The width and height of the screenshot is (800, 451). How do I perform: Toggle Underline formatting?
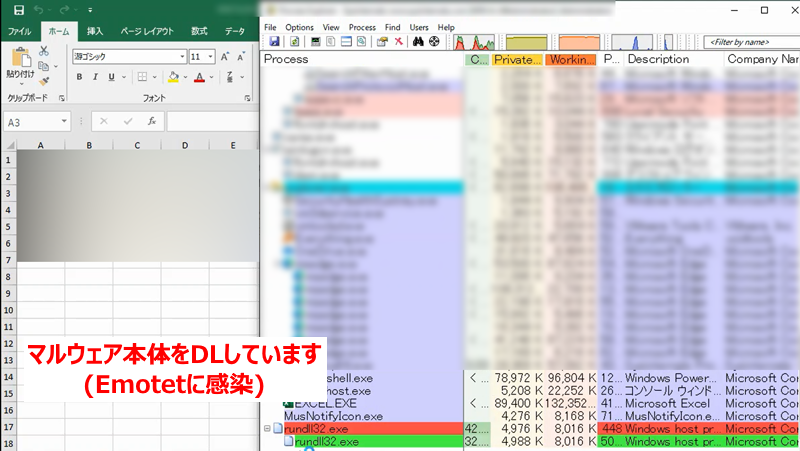(111, 77)
